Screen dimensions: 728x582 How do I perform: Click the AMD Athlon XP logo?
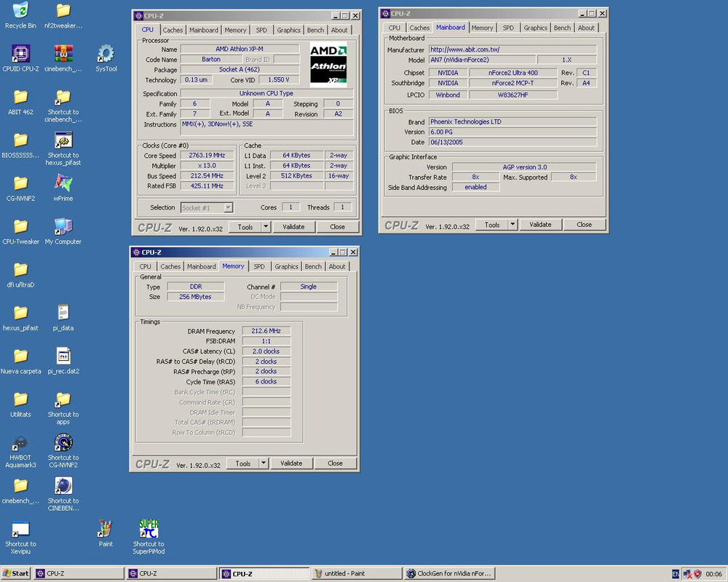point(328,65)
